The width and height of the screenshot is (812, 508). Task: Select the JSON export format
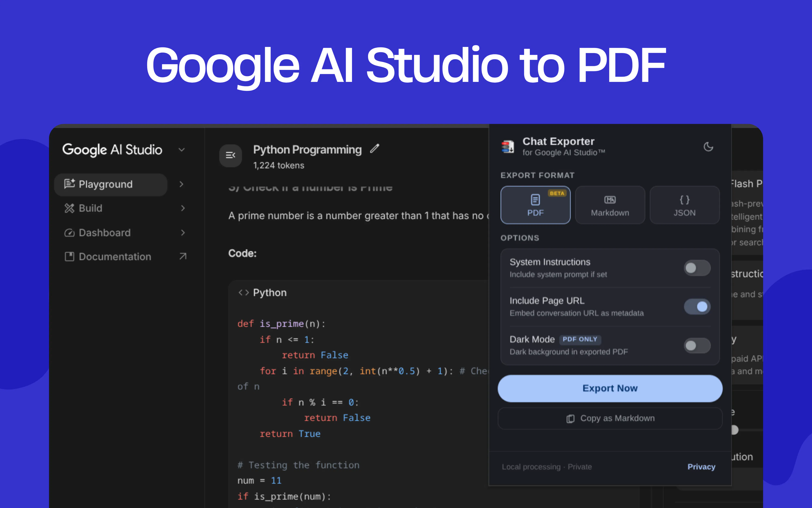pyautogui.click(x=685, y=205)
